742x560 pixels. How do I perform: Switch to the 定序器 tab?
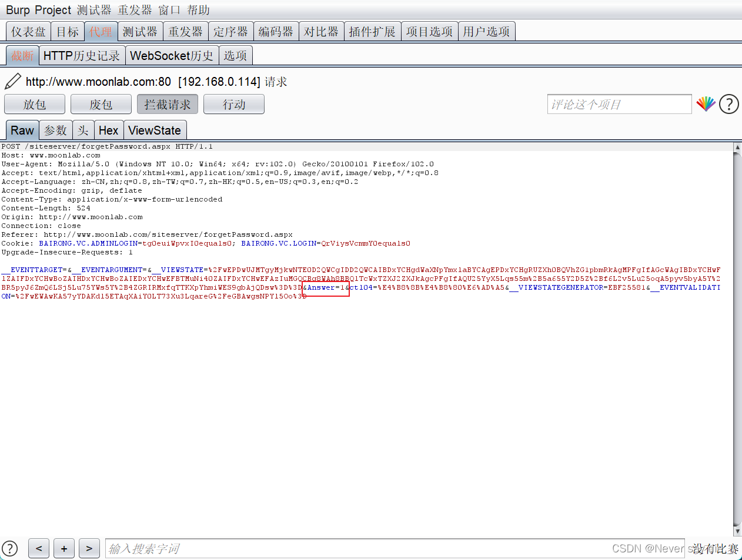[230, 32]
